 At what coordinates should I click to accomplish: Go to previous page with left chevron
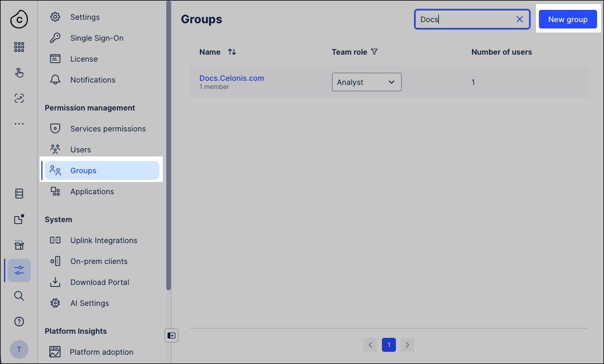(x=370, y=345)
